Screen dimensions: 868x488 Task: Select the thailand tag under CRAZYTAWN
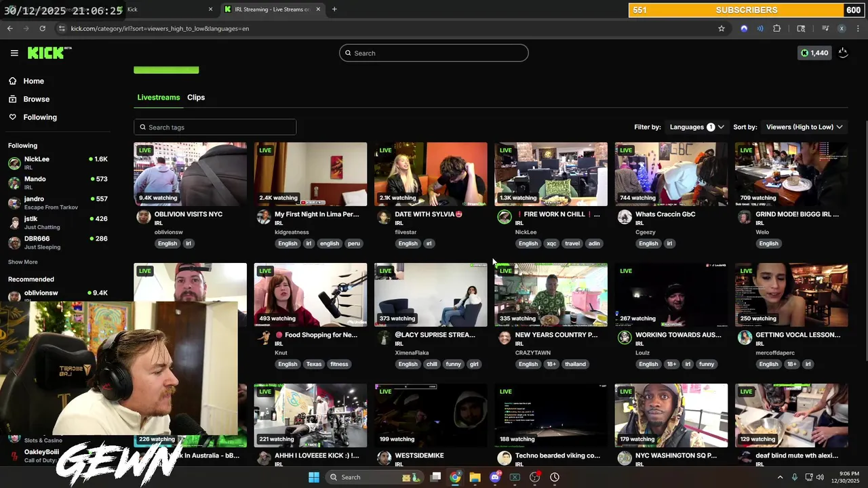(x=575, y=364)
